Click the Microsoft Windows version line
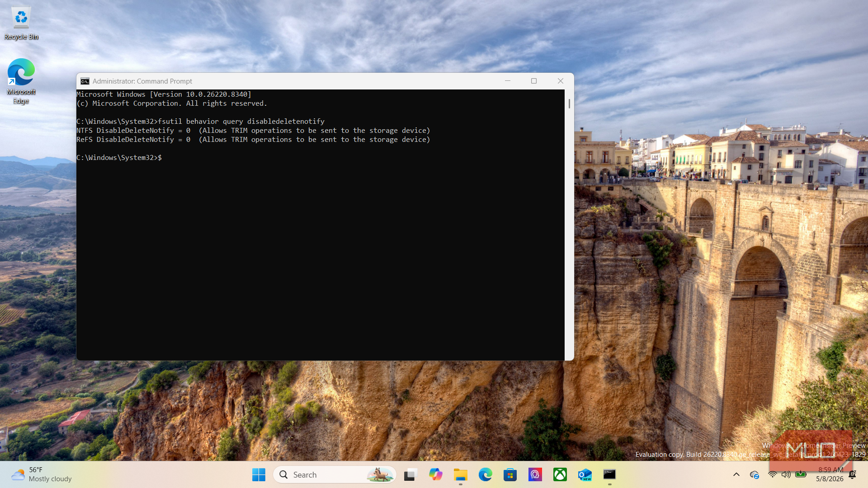 (164, 94)
